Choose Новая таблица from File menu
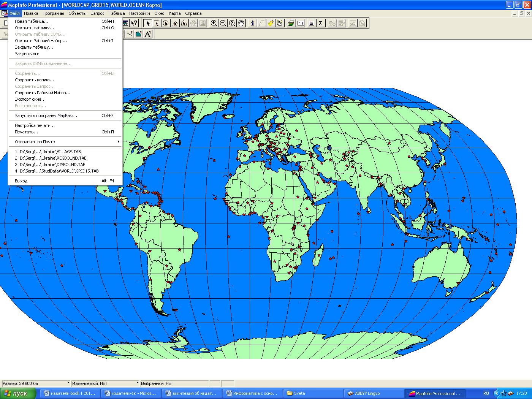 click(x=65, y=21)
